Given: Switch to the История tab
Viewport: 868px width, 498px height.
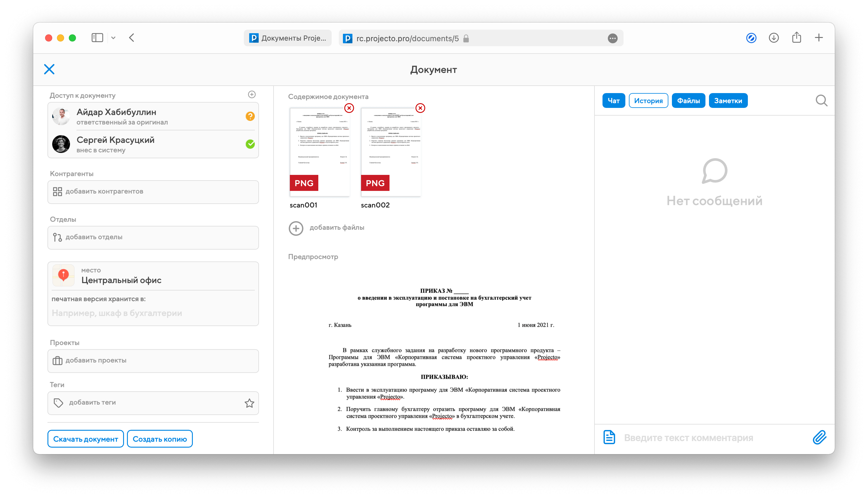Looking at the screenshot, I should [648, 100].
